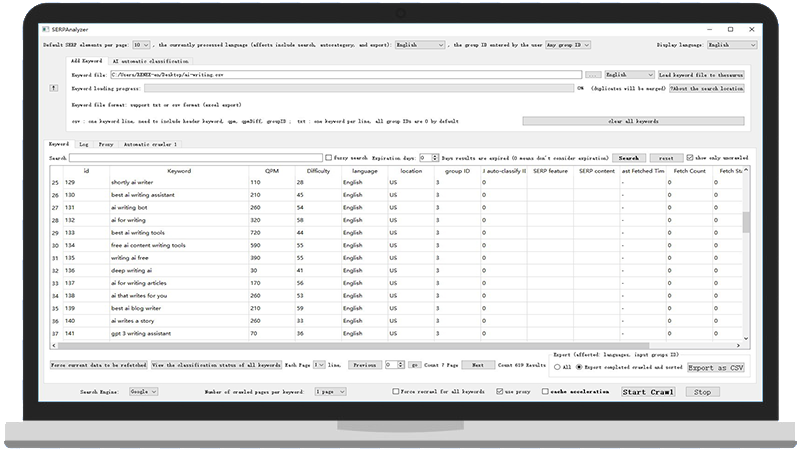Open keyword file language dropdown
The height and width of the screenshot is (452, 800).
click(629, 74)
